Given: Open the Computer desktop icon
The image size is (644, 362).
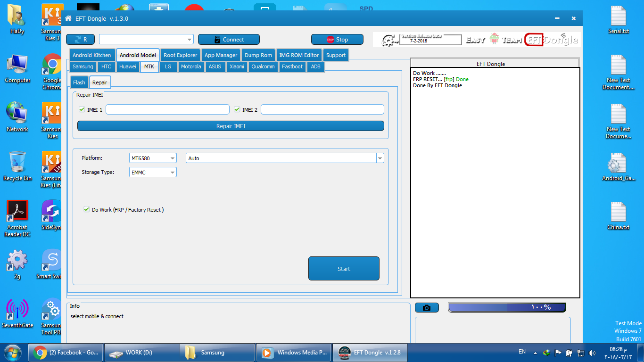Looking at the screenshot, I should 17,68.
